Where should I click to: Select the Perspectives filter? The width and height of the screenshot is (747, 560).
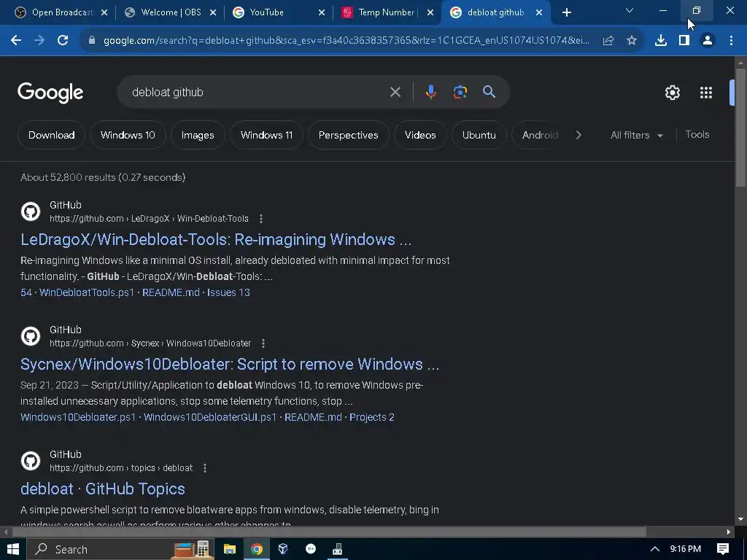click(348, 135)
